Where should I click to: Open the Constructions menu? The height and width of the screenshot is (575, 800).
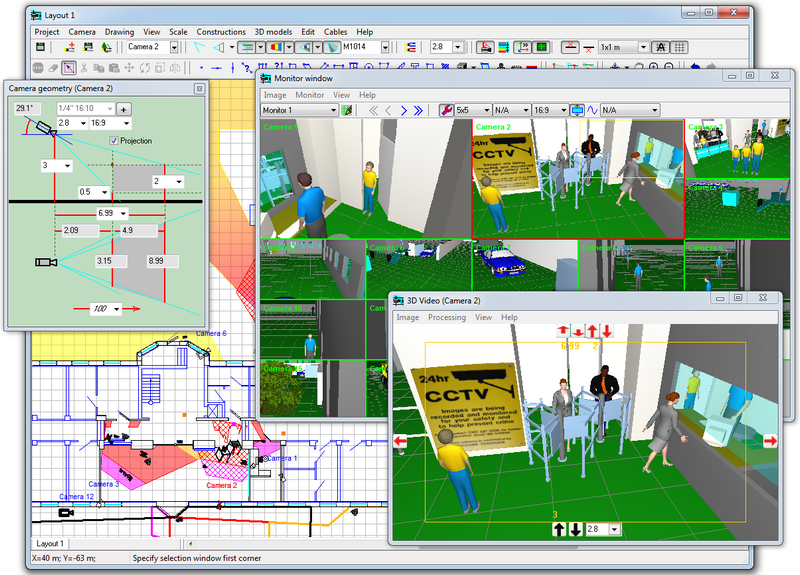[220, 32]
